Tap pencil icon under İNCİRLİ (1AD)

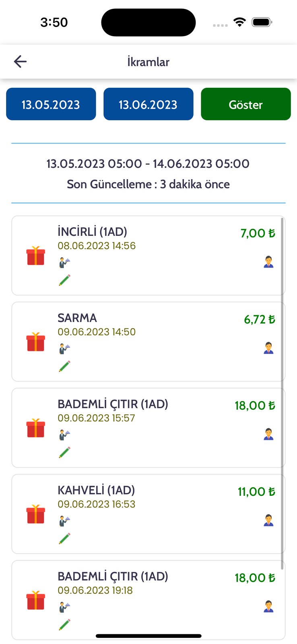click(x=64, y=280)
